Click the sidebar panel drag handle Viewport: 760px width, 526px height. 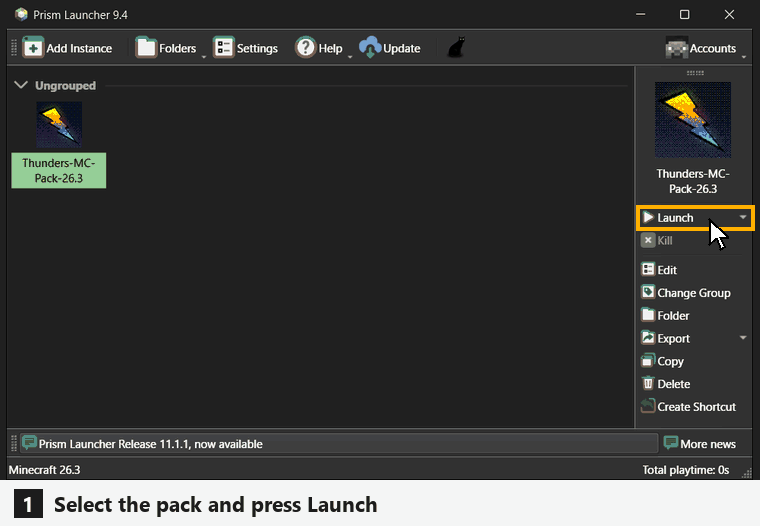pos(695,73)
